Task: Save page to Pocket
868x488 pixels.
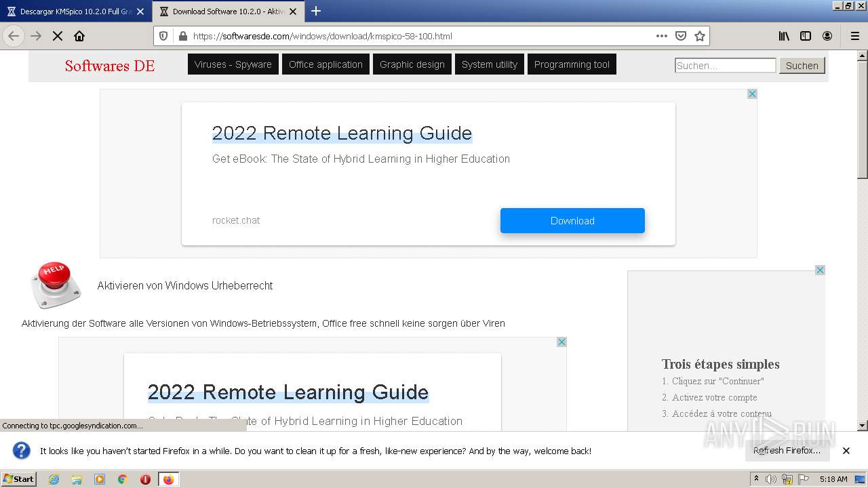Action: (681, 36)
